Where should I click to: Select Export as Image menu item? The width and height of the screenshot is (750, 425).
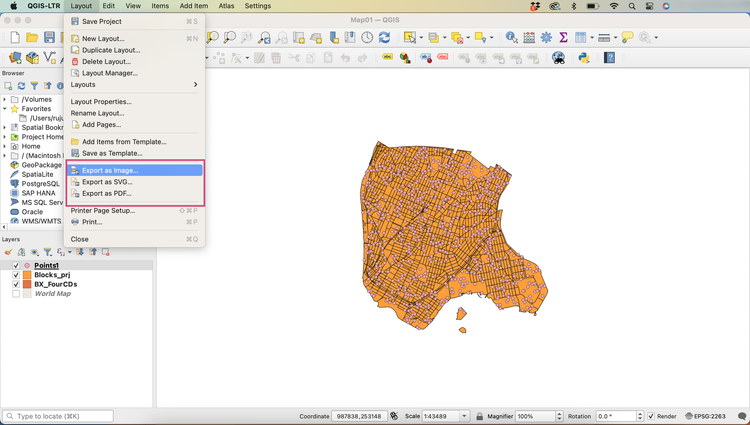(x=110, y=171)
